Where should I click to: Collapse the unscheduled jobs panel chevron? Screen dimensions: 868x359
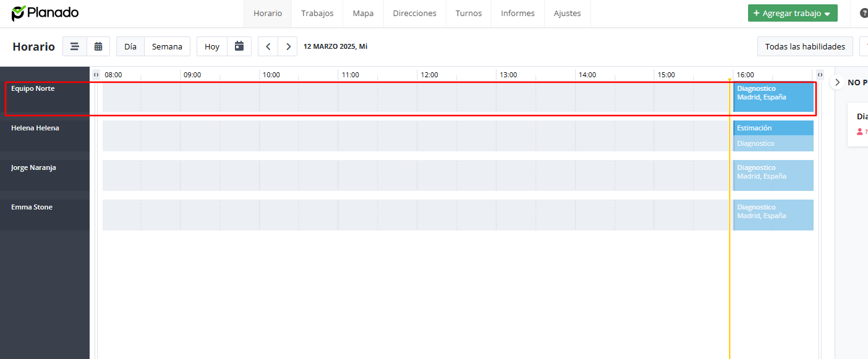pyautogui.click(x=837, y=82)
